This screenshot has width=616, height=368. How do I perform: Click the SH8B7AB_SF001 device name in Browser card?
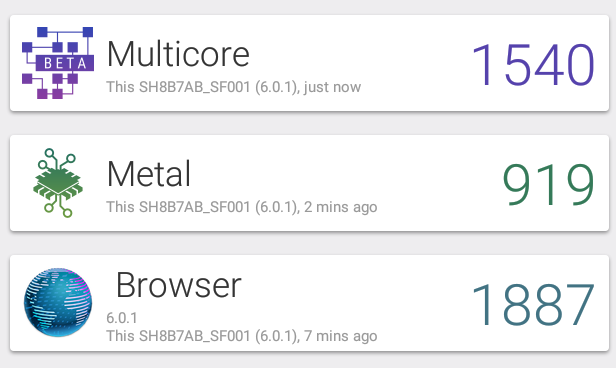[x=194, y=336]
